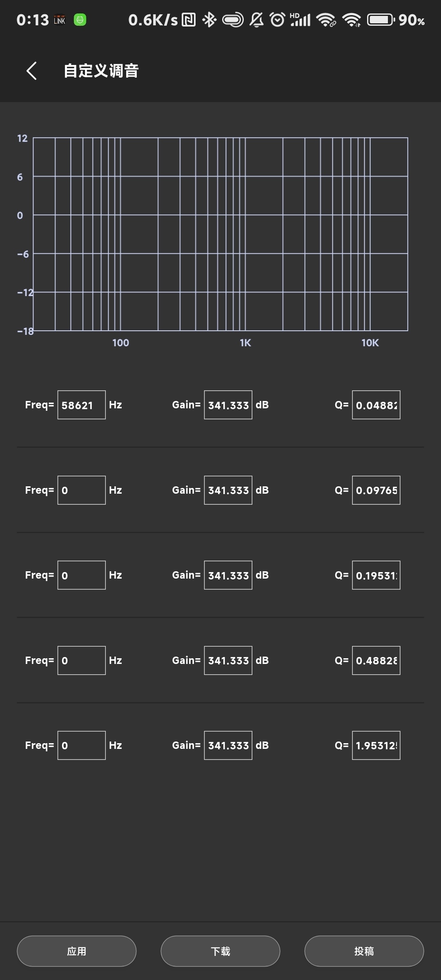This screenshot has width=441, height=980.
Task: Tap the EQ frequency response graph
Action: click(x=220, y=234)
